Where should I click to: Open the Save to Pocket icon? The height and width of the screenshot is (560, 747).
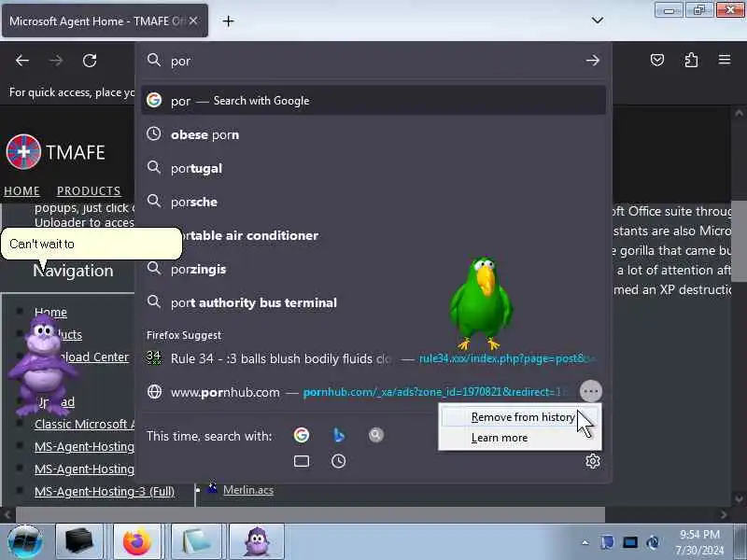657,60
